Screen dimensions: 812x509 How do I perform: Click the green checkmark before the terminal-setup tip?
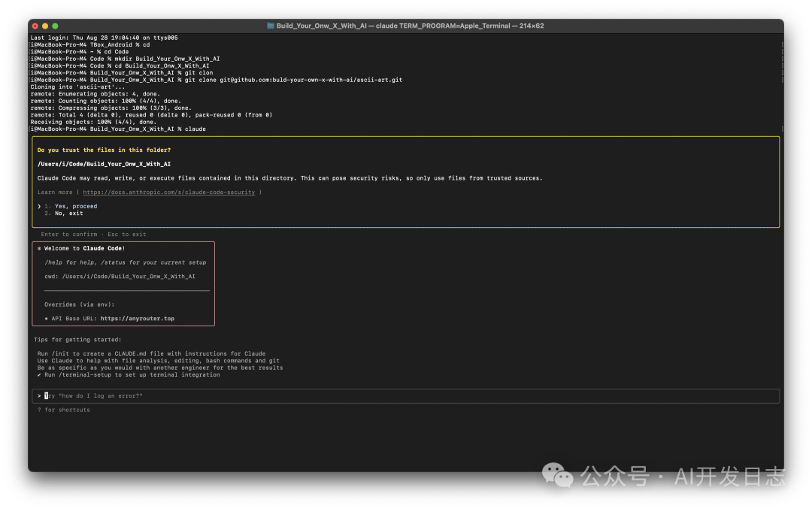click(x=39, y=375)
